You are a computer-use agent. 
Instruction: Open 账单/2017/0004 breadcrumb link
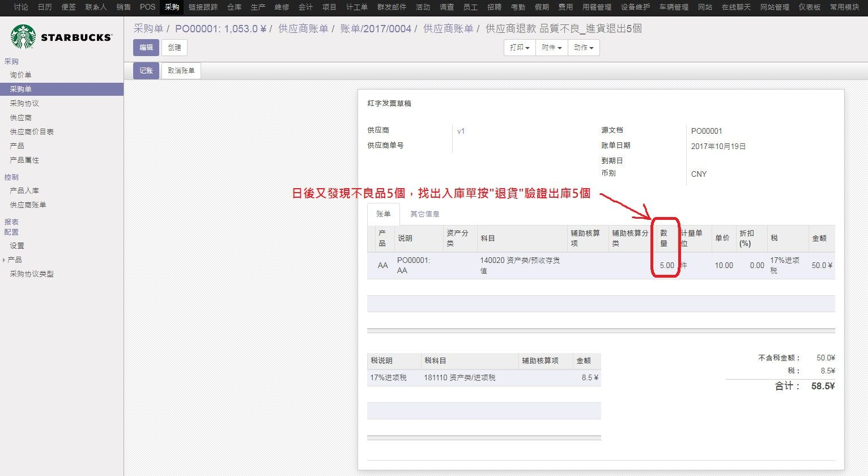376,28
